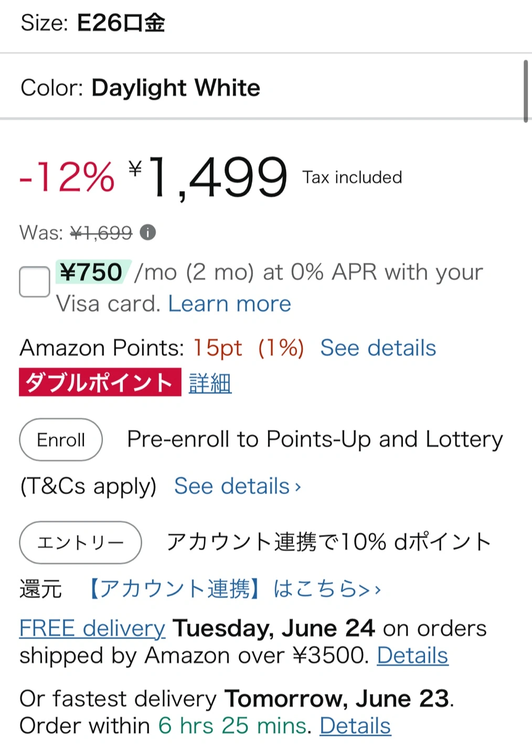Tap the red ダブルポイント badge
This screenshot has height=756, width=532.
pos(100,382)
